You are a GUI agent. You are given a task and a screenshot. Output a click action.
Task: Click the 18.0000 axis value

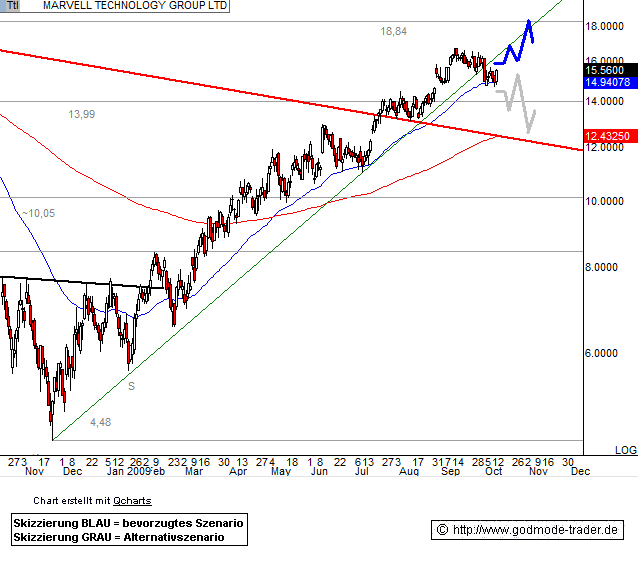coord(604,26)
